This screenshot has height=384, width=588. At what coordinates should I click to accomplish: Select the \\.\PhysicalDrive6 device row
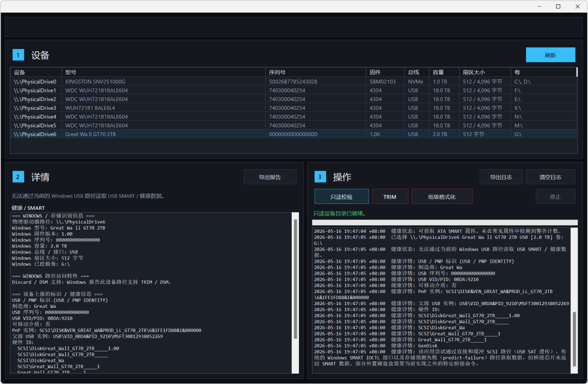pyautogui.click(x=293, y=134)
